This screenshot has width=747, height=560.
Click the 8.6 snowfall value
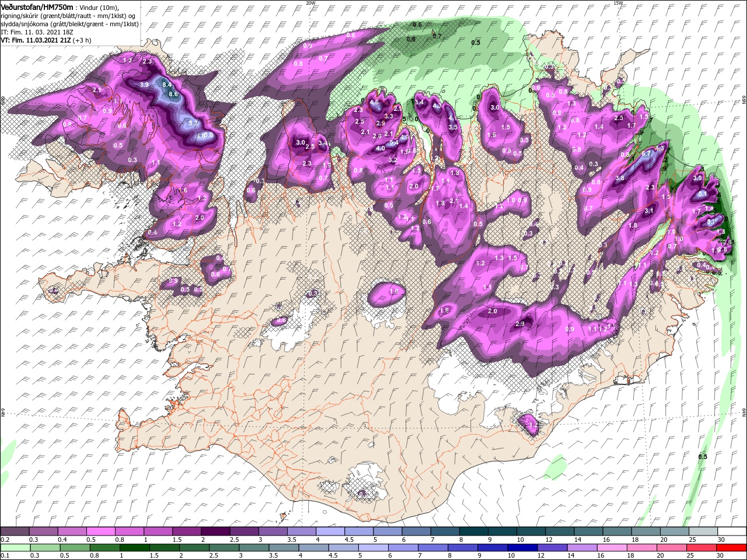click(x=173, y=94)
